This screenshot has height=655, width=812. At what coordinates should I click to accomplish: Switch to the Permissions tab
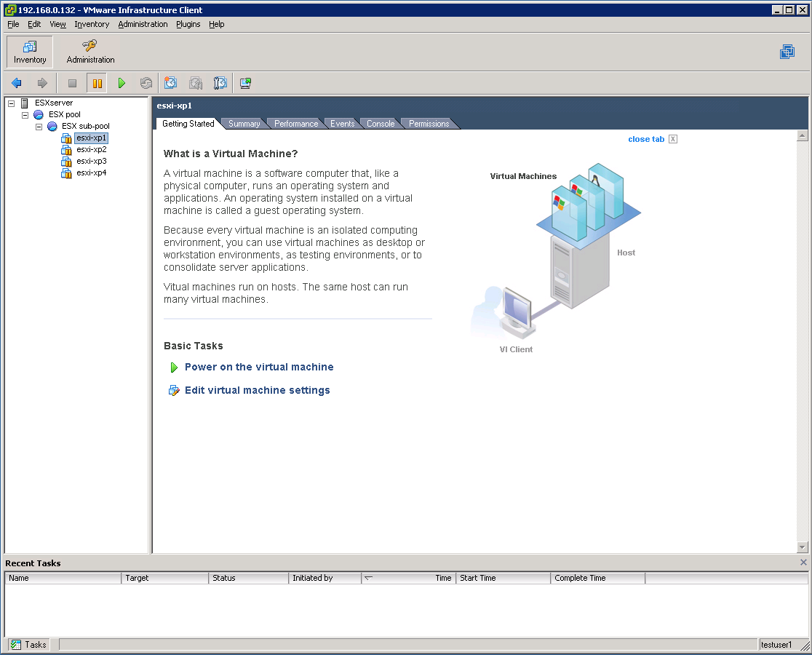coord(429,124)
